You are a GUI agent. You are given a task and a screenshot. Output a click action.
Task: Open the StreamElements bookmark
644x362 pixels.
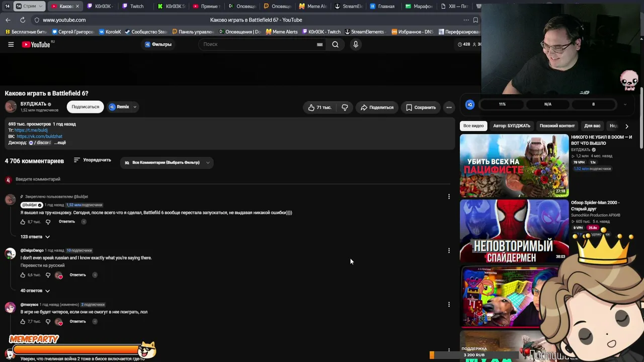[364, 32]
